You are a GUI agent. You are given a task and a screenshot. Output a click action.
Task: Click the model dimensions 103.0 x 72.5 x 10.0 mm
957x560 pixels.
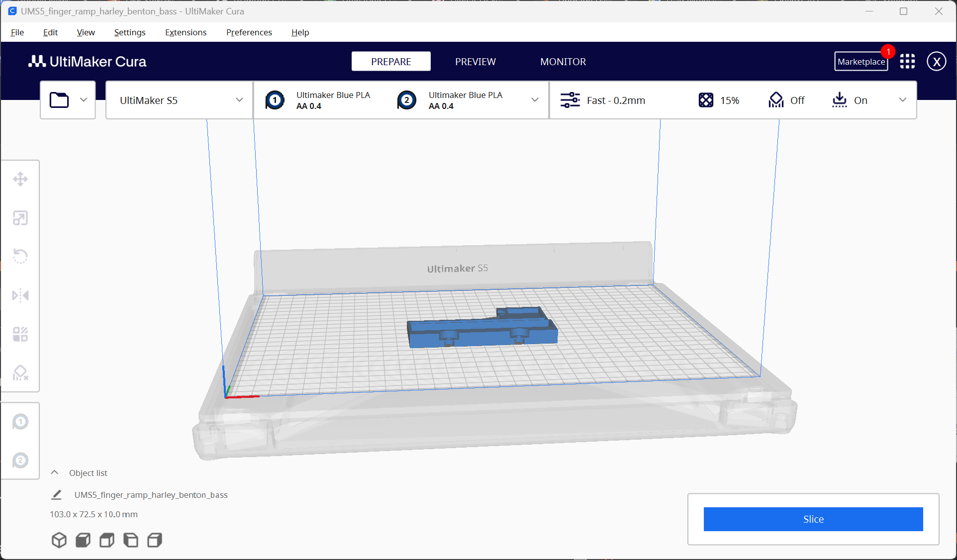pos(94,514)
